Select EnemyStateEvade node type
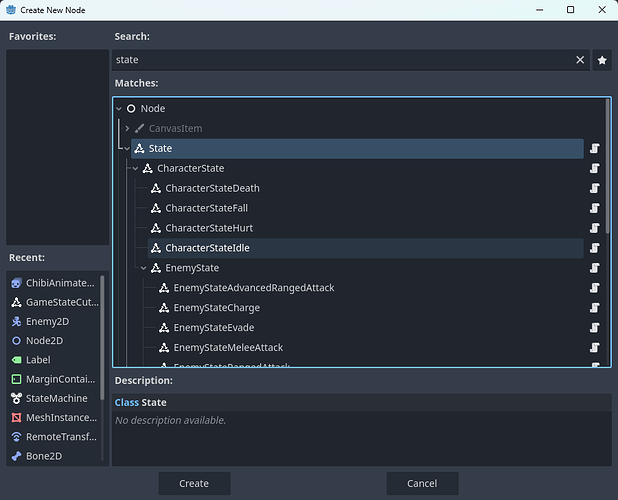The image size is (618, 500). 214,328
